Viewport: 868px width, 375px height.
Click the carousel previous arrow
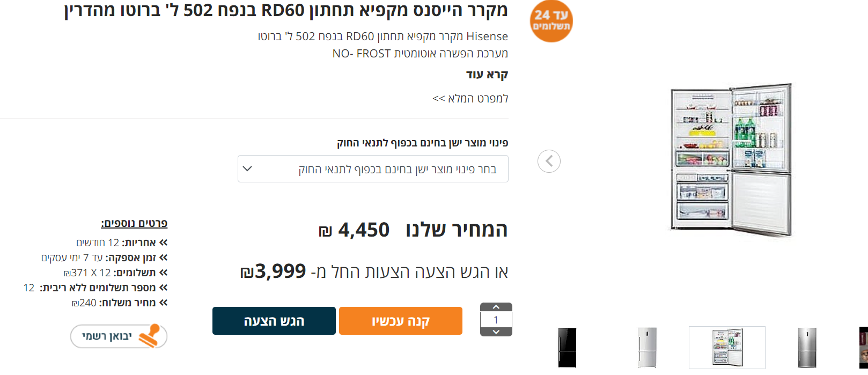[549, 160]
